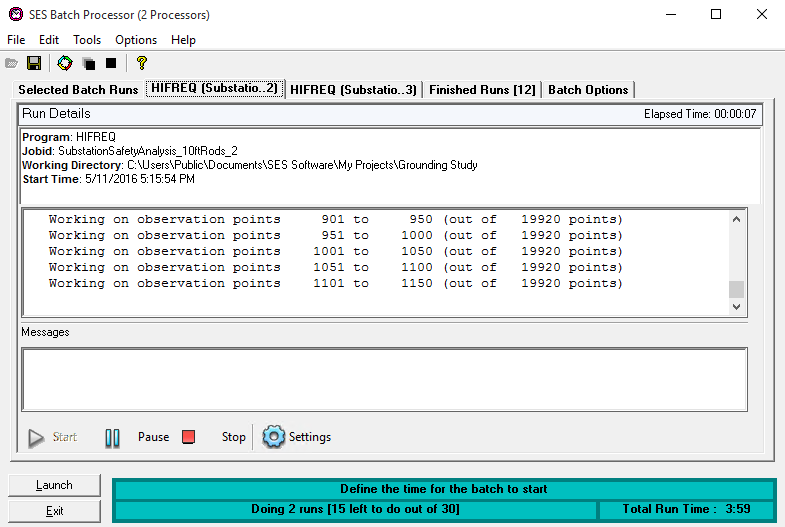Click log line for points 1051 to 1100
This screenshot has height=527, width=785.
[x=335, y=267]
